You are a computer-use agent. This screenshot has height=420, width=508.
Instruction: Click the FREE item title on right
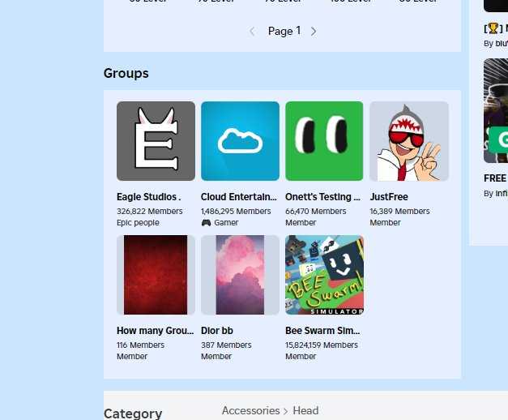pos(495,178)
